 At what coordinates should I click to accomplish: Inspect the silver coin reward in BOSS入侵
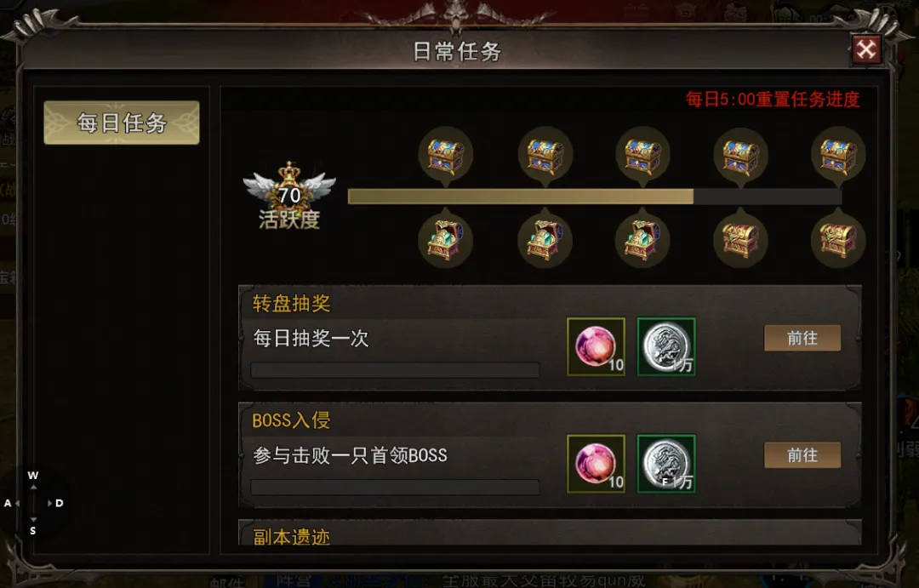[665, 463]
